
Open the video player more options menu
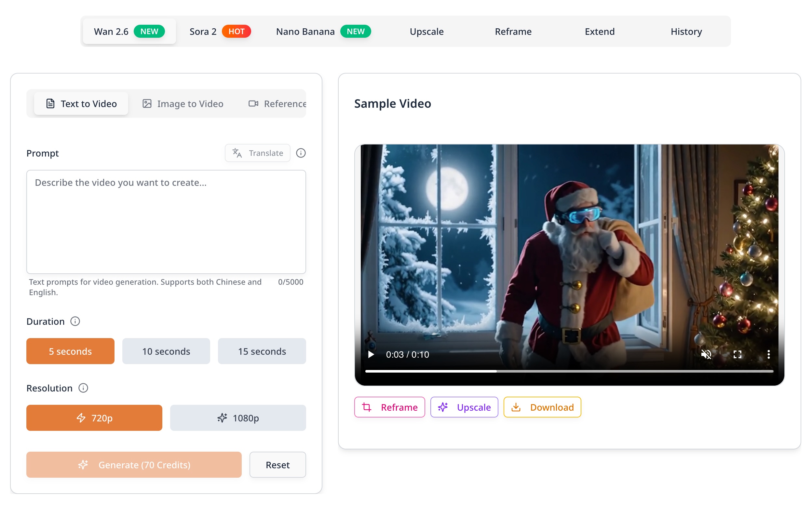769,354
